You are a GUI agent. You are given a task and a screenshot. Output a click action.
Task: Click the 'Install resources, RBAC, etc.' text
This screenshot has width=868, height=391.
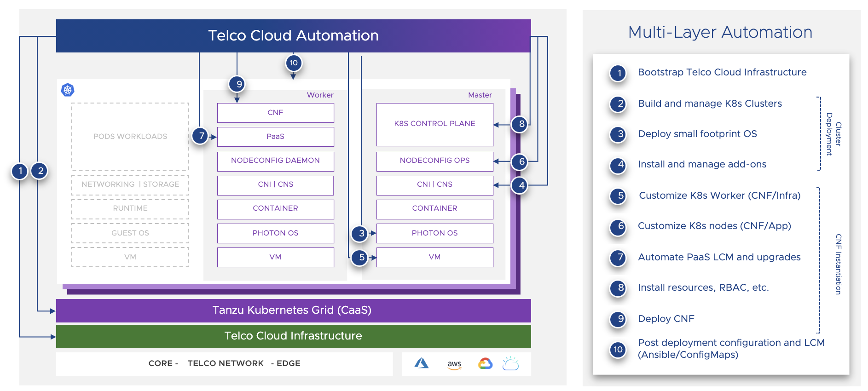pyautogui.click(x=703, y=288)
